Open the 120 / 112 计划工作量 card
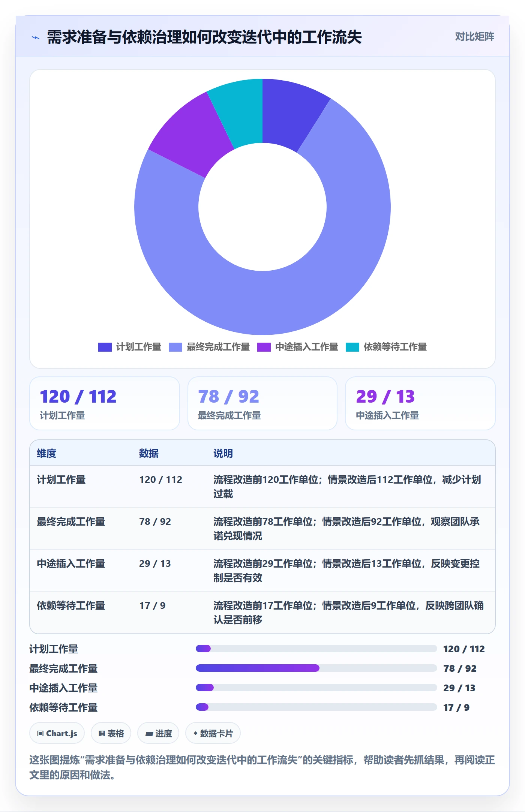 (105, 403)
